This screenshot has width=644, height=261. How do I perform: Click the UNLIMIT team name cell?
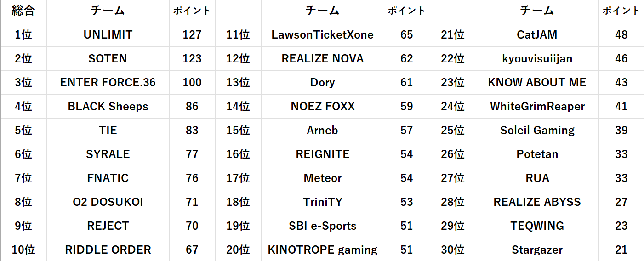coord(108,35)
